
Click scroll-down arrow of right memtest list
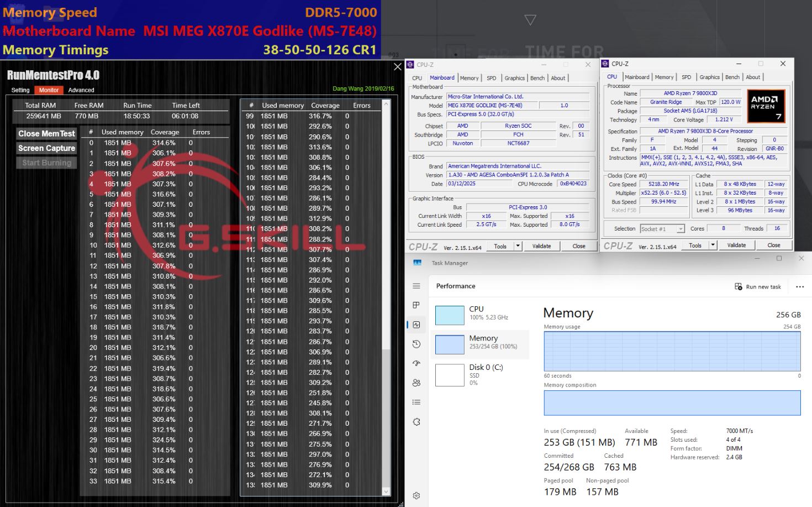click(386, 491)
